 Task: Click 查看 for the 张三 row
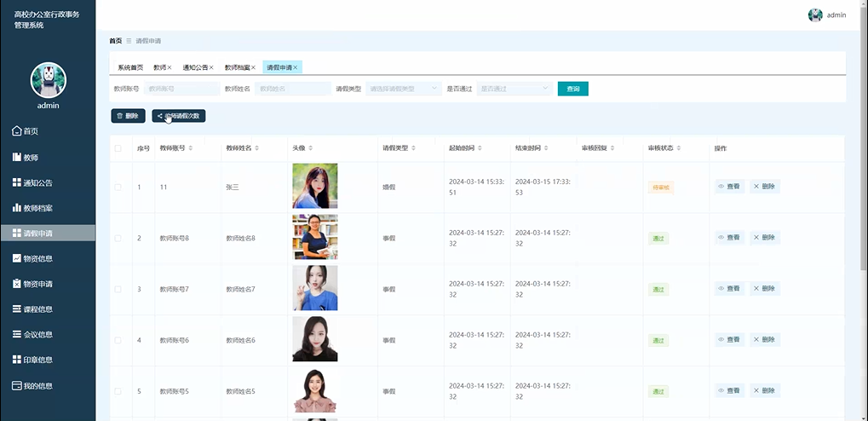[x=729, y=187]
